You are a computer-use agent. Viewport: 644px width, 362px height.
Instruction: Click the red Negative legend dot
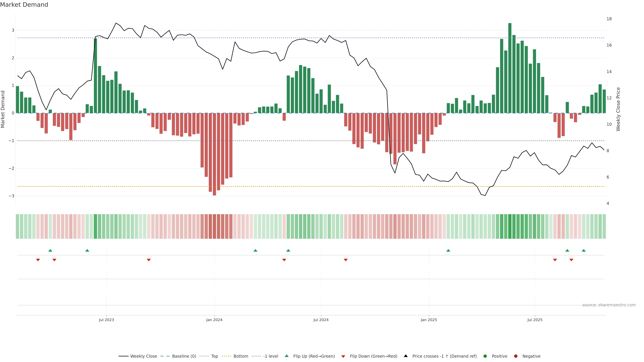516,356
